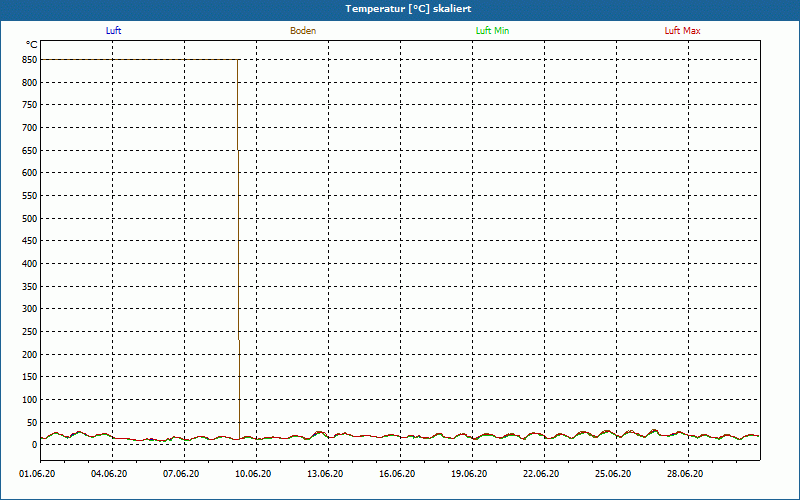Click the 550 value on the y-axis
The image size is (800, 500).
[30, 196]
